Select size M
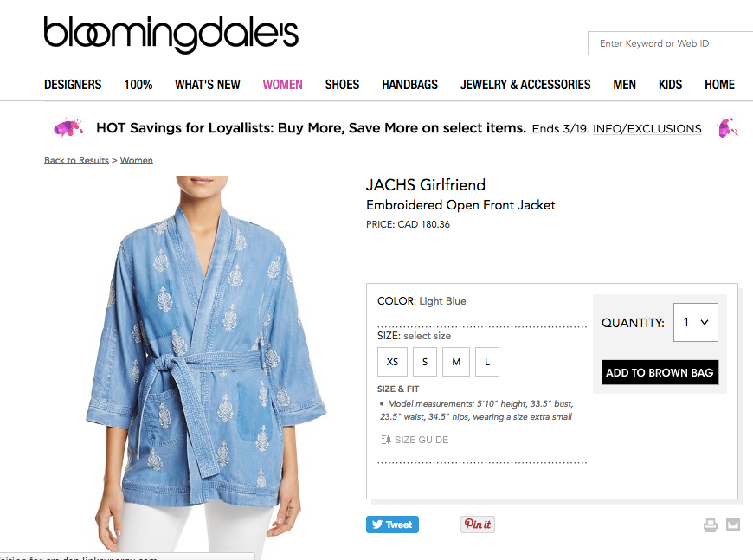Image resolution: width=753 pixels, height=560 pixels. tap(456, 362)
